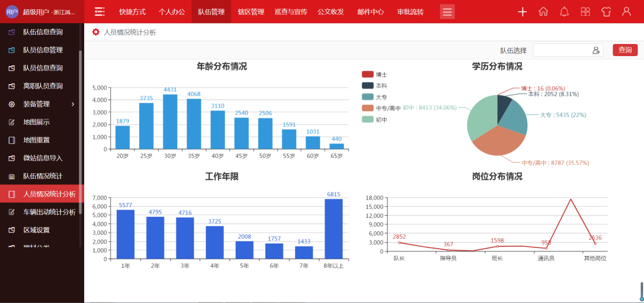Open notifications bell icon
Image resolution: width=644 pixels, height=303 pixels.
[x=564, y=12]
